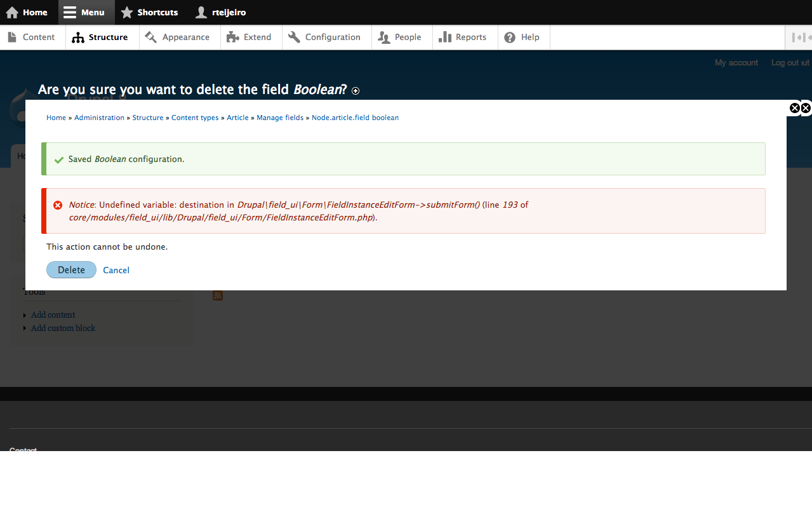Toggle toolbar vertical orientation
The width and height of the screenshot is (812, 507).
pos(798,37)
